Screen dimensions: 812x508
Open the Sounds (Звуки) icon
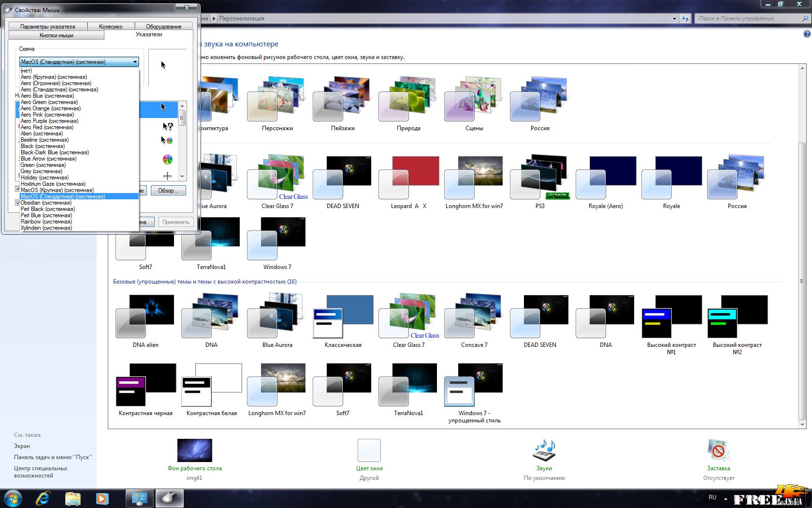(x=544, y=450)
